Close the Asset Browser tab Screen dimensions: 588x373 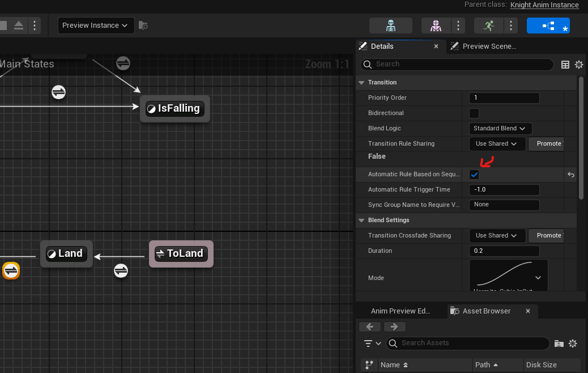pyautogui.click(x=527, y=311)
